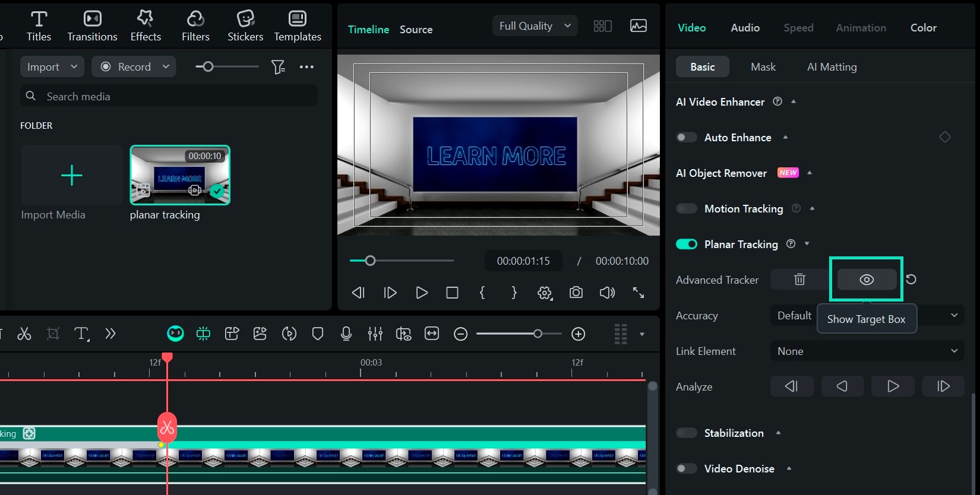Step forward one frame in the preview
The height and width of the screenshot is (495, 980).
click(390, 293)
